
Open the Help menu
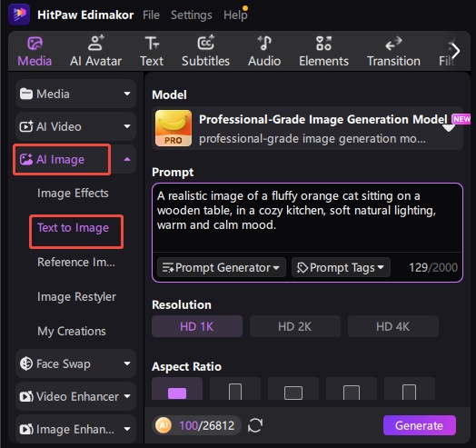pos(235,15)
